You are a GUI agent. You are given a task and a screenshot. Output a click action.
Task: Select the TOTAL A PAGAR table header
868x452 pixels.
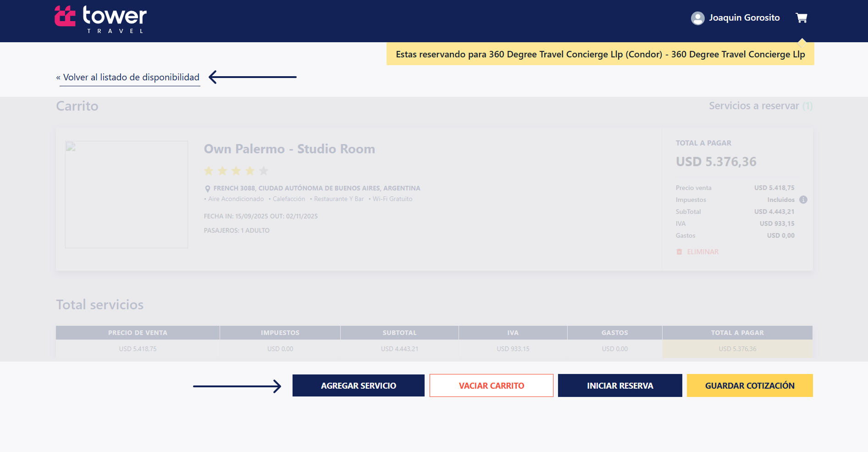(737, 333)
